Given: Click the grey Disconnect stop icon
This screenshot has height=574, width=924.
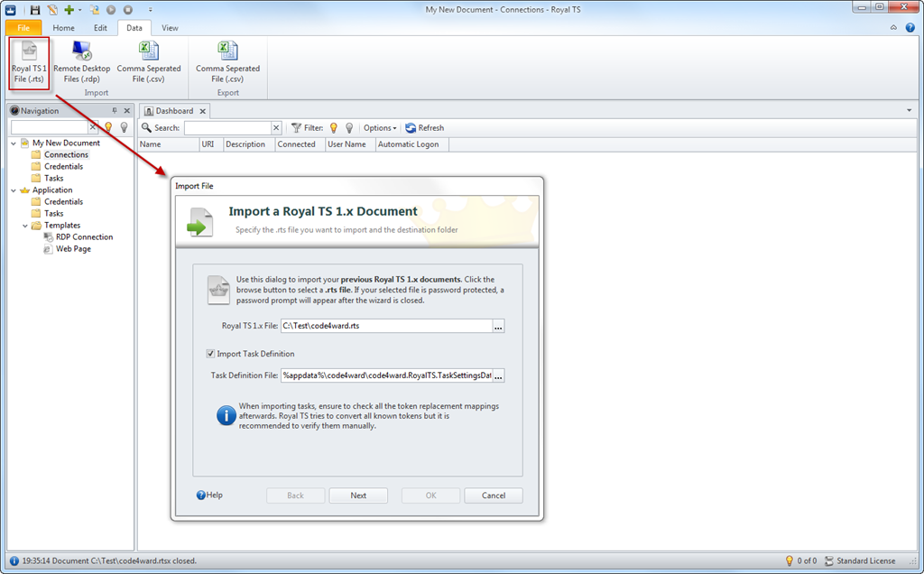Looking at the screenshot, I should (x=128, y=9).
